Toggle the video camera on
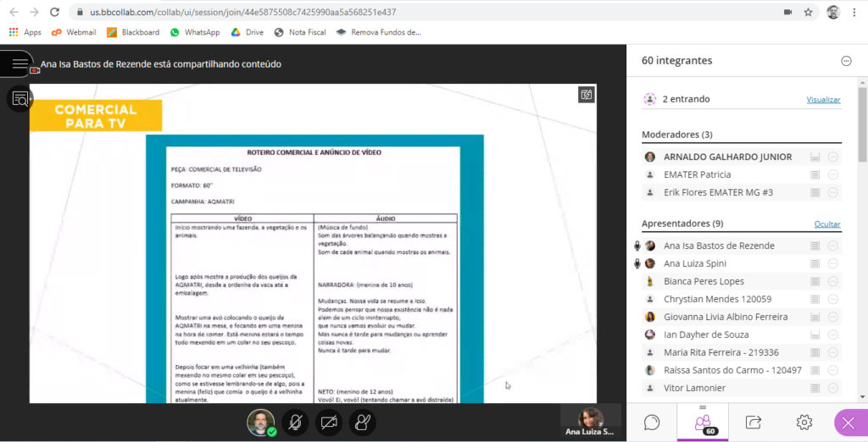Screen dimensions: 868x442 click(329, 422)
